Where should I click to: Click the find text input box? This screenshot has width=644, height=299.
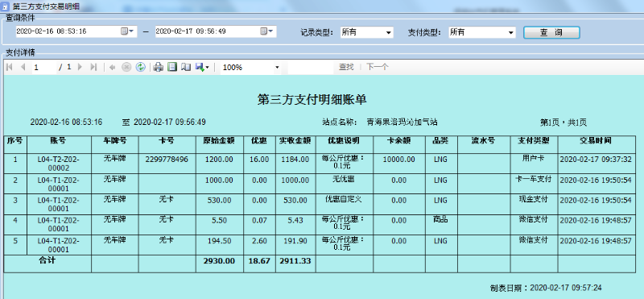coord(311,68)
